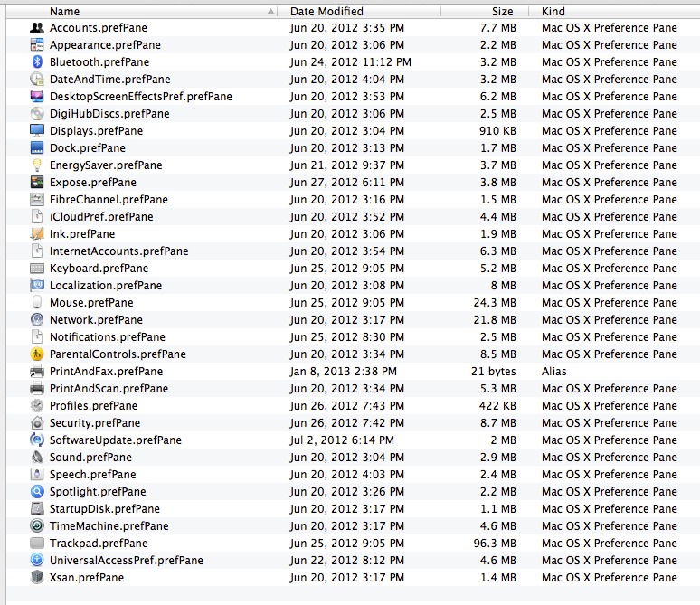
Task: Click the Sound.prefPane speaker icon
Action: pyautogui.click(x=37, y=458)
